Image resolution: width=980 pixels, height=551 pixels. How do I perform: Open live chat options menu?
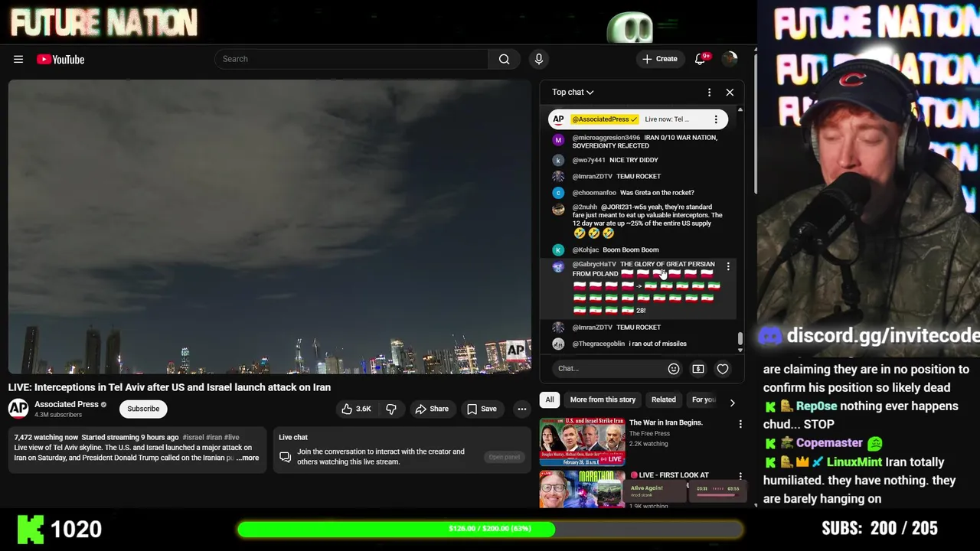click(x=709, y=92)
